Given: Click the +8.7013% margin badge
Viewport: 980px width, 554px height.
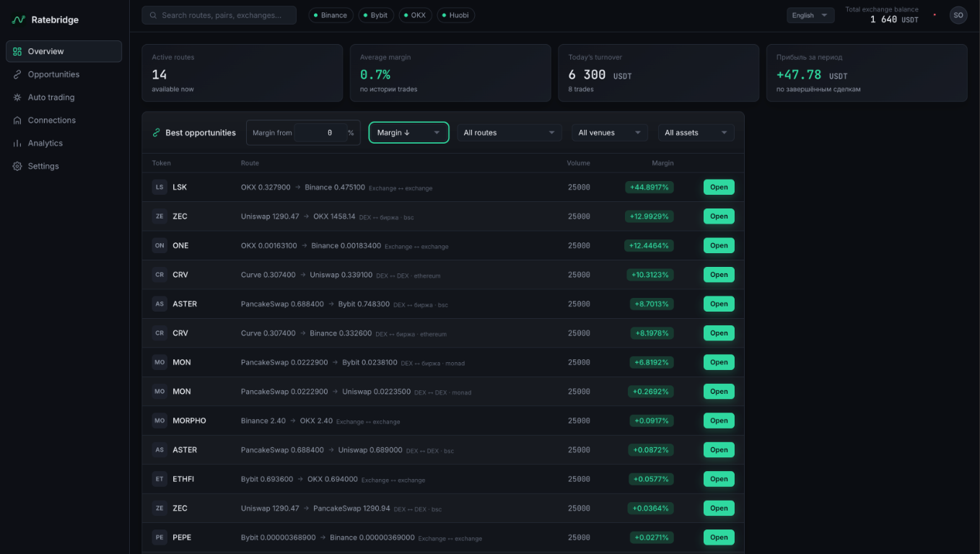Looking at the screenshot, I should tap(651, 304).
